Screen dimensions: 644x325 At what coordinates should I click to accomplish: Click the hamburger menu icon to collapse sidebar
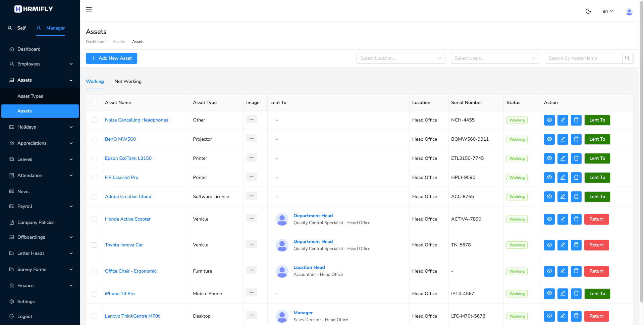[89, 10]
